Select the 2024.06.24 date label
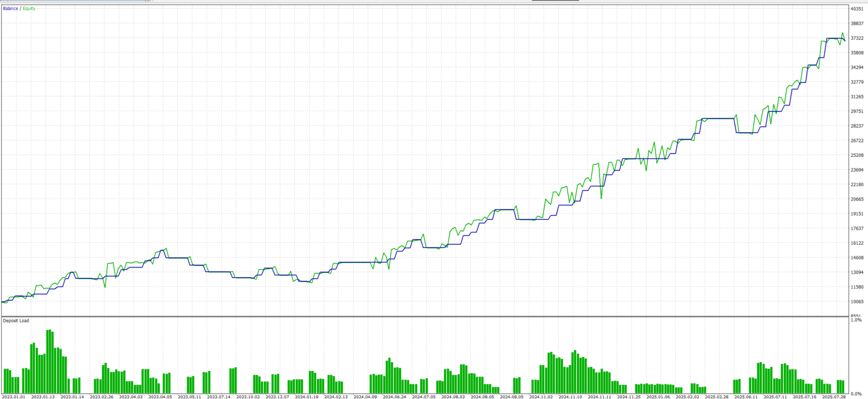This screenshot has width=868, height=399. (x=394, y=397)
